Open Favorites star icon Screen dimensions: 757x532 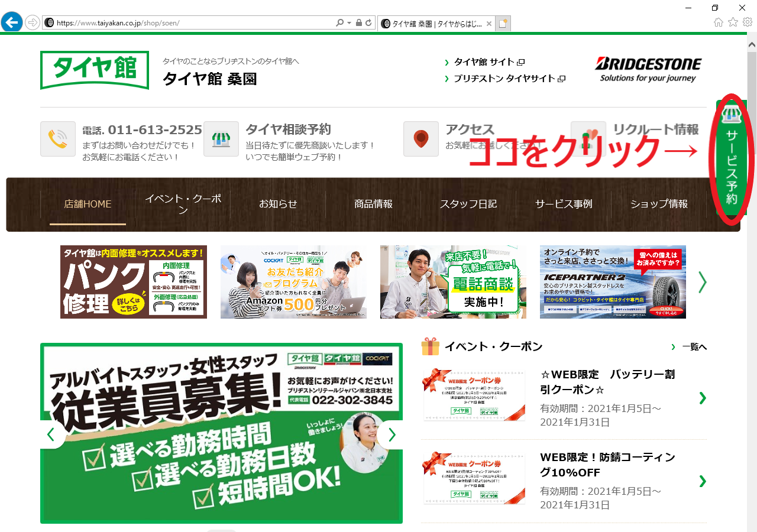coord(733,22)
